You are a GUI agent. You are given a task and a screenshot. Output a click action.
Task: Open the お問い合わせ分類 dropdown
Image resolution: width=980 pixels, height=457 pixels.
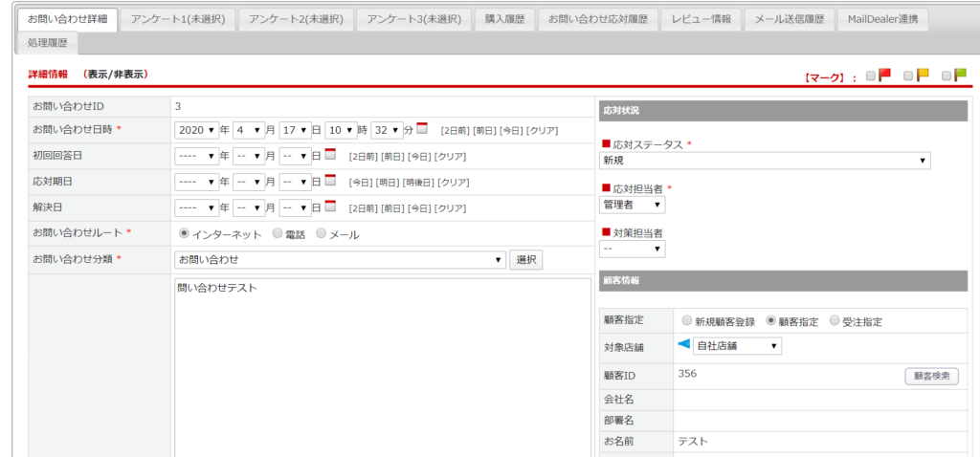point(341,259)
